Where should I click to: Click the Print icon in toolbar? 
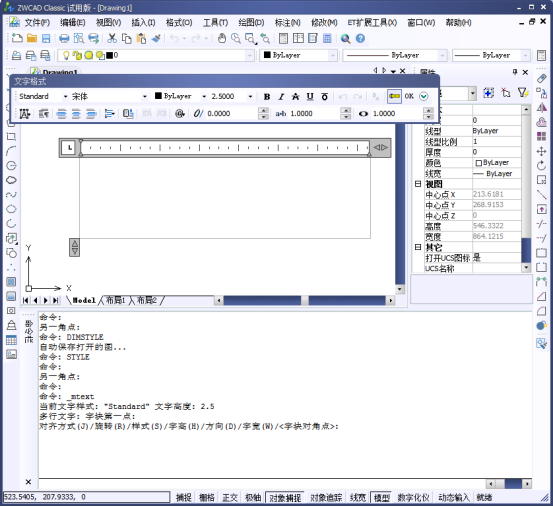64,38
